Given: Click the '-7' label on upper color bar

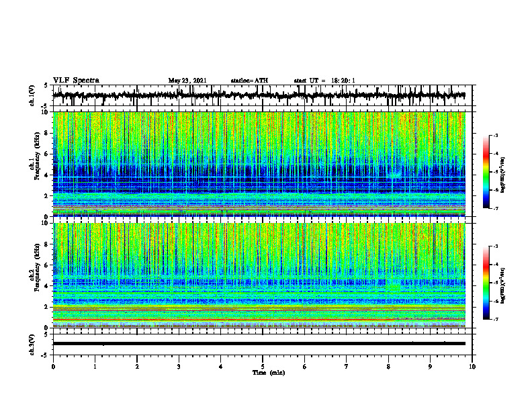Looking at the screenshot, I should coord(496,208).
